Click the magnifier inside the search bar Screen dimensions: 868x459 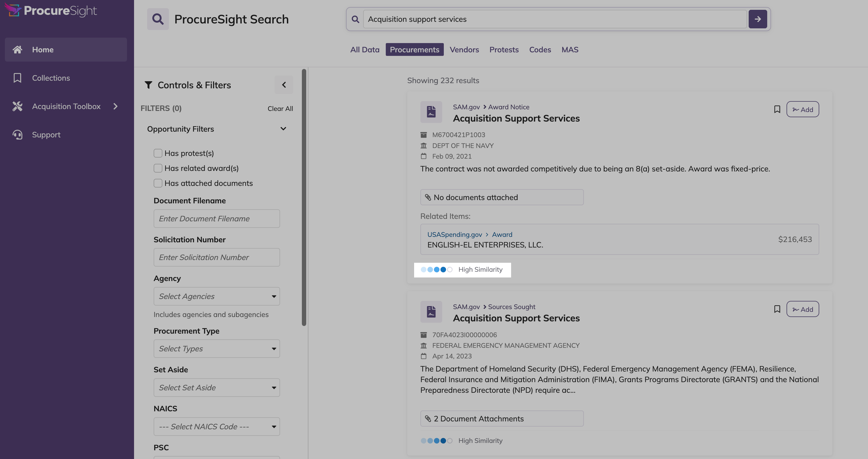pyautogui.click(x=355, y=19)
